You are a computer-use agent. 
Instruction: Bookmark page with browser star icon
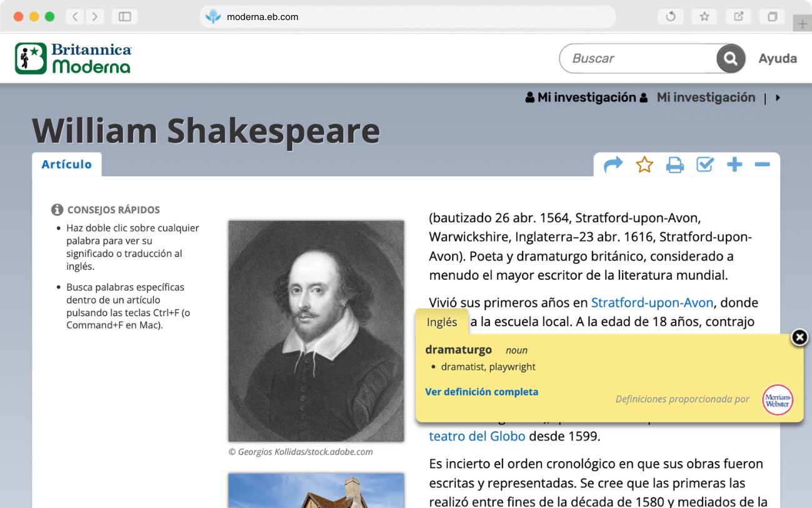704,17
